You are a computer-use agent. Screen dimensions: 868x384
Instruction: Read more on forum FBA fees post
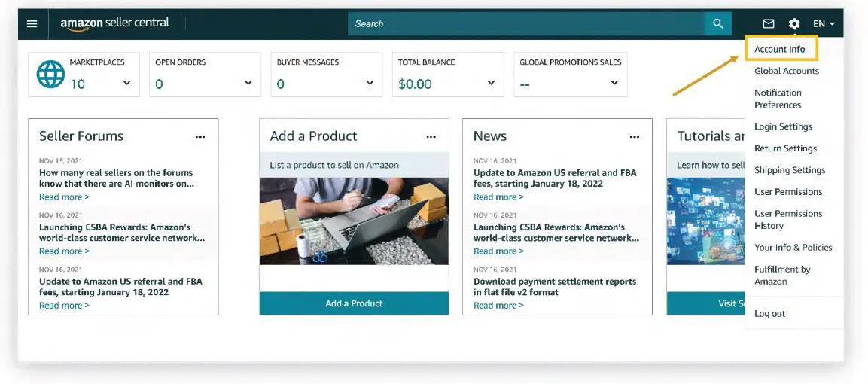64,306
